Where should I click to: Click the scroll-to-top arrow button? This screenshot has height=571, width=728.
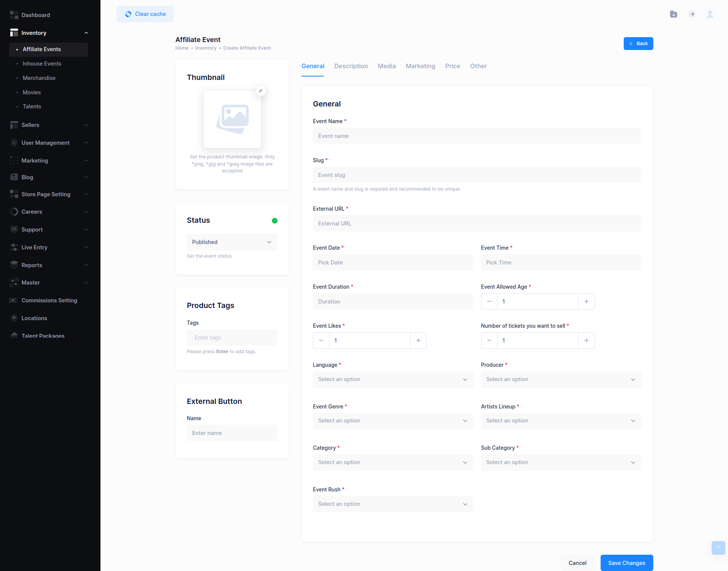(x=718, y=548)
